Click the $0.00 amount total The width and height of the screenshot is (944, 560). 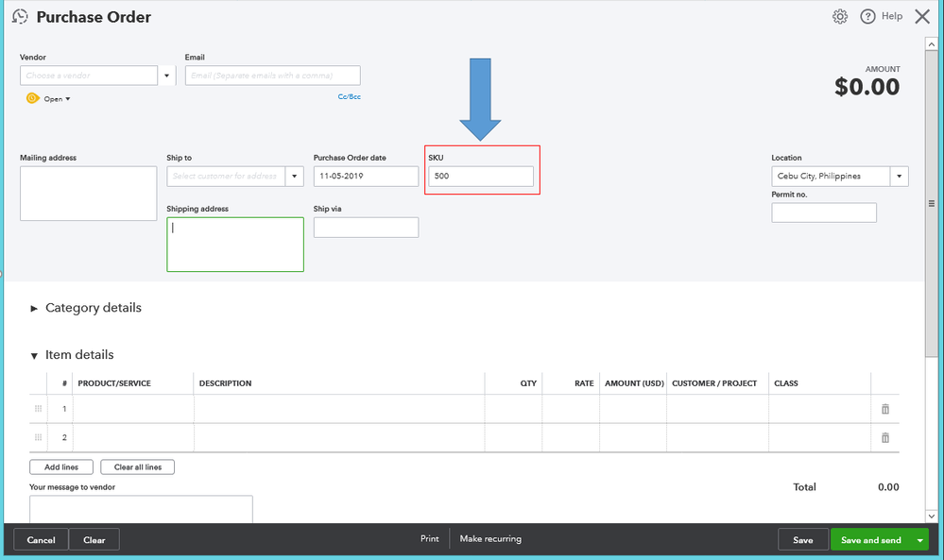click(x=867, y=87)
